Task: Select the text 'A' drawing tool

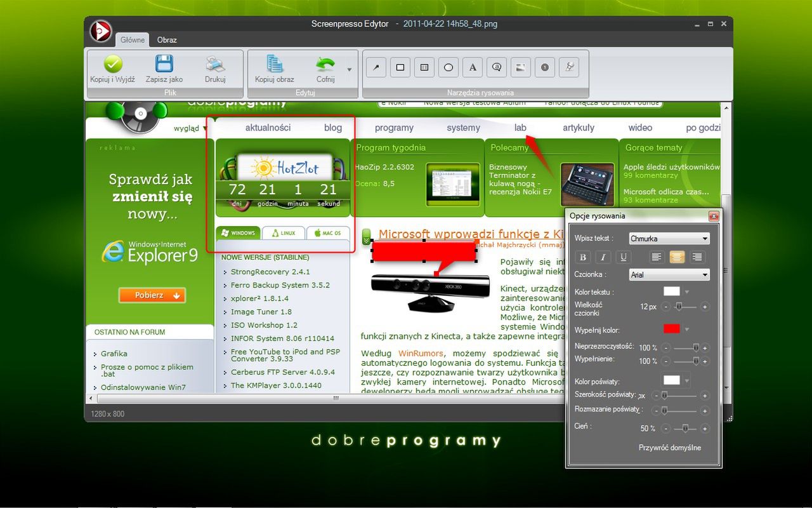Action: pos(473,67)
